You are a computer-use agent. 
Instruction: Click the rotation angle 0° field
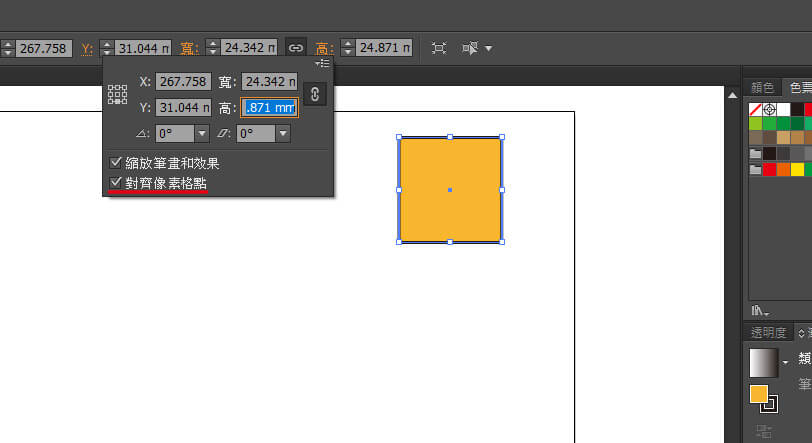[175, 134]
